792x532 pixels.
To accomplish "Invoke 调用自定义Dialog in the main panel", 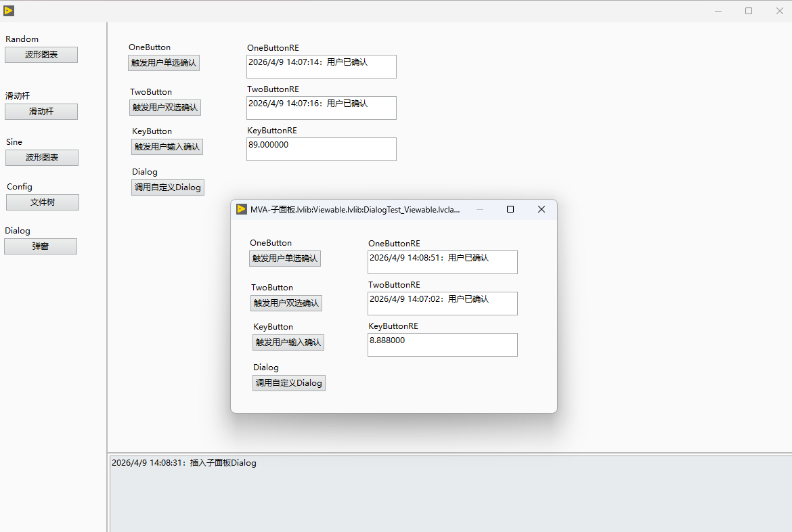I will (168, 187).
